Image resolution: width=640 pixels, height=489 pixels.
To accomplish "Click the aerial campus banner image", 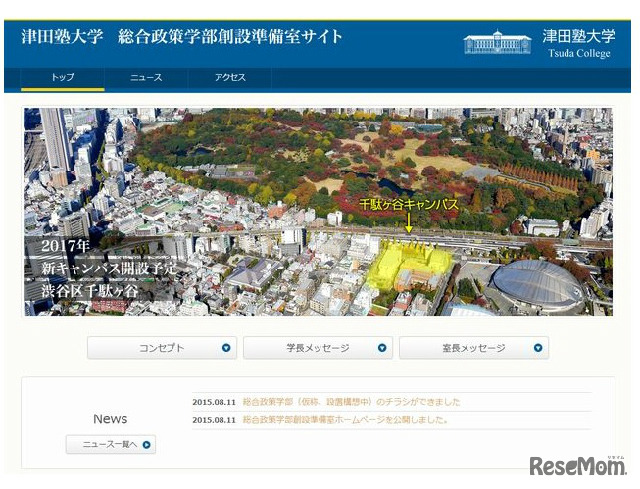I will [x=318, y=212].
